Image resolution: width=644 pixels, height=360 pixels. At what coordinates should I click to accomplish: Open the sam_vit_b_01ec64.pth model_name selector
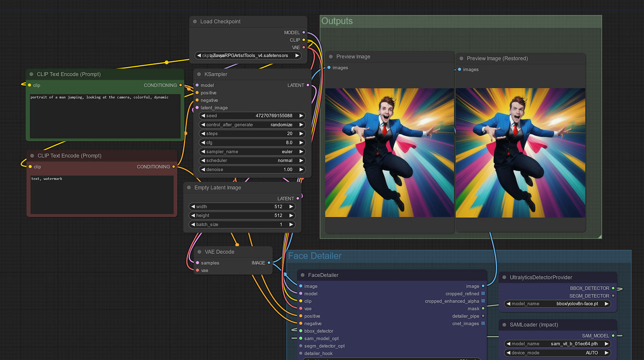click(x=558, y=344)
